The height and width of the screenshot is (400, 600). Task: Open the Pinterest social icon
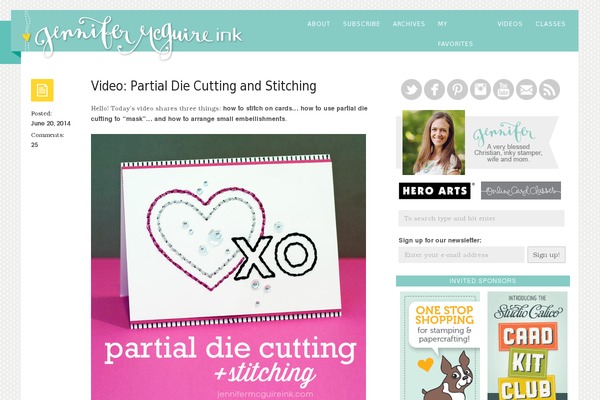coord(457,90)
